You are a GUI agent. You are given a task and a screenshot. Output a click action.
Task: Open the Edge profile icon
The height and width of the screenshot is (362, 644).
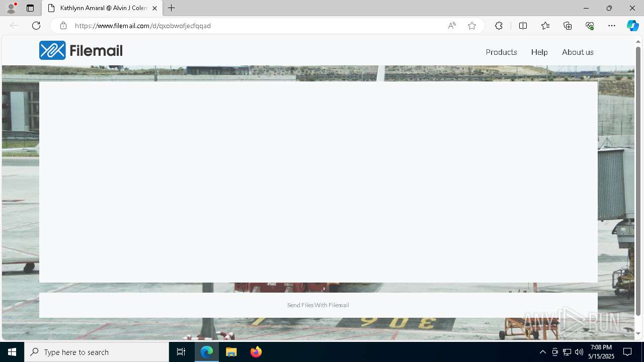[11, 8]
